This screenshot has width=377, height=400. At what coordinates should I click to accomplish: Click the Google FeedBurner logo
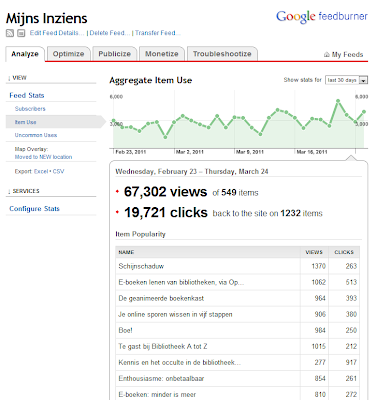click(x=322, y=16)
